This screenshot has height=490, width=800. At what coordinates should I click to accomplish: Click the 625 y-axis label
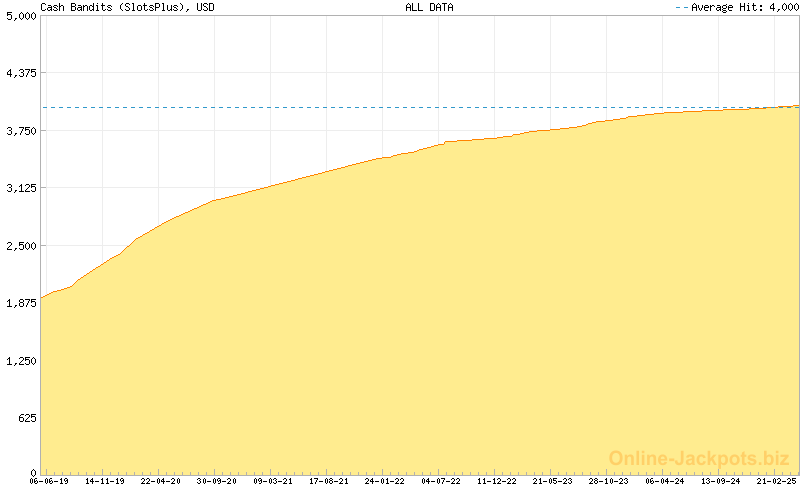point(24,418)
